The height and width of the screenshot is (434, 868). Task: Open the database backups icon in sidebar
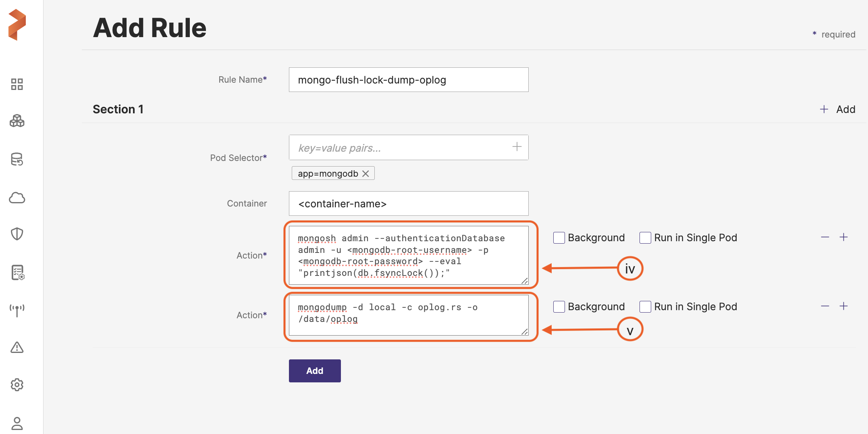coord(17,159)
